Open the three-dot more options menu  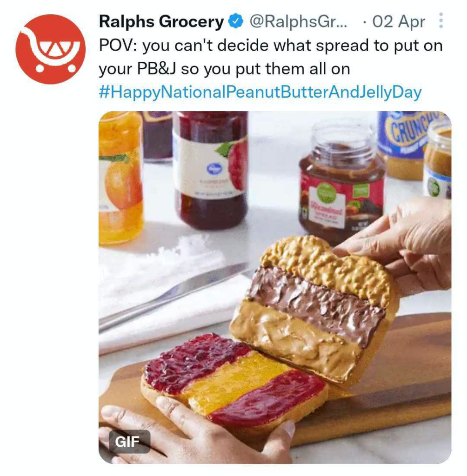point(441,20)
